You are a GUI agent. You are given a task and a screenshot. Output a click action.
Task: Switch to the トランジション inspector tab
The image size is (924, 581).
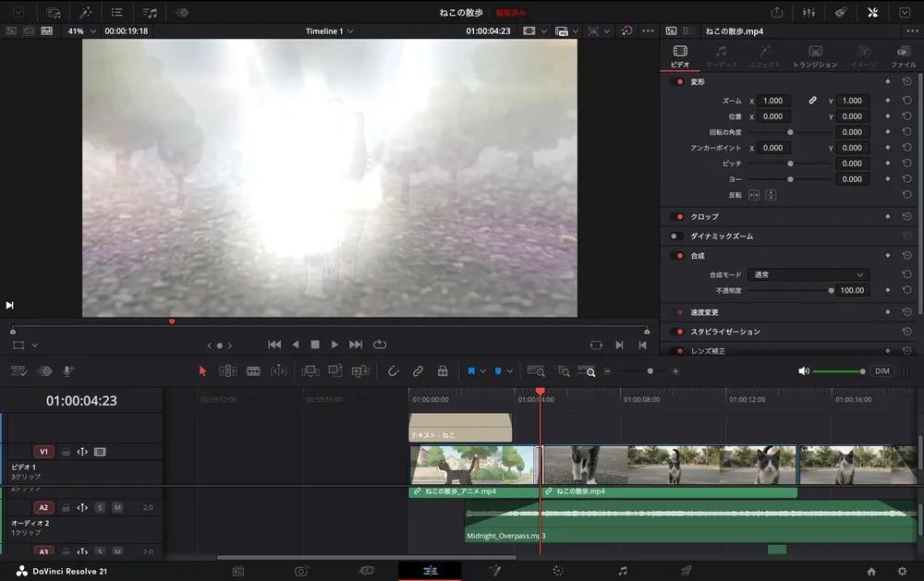pyautogui.click(x=815, y=56)
